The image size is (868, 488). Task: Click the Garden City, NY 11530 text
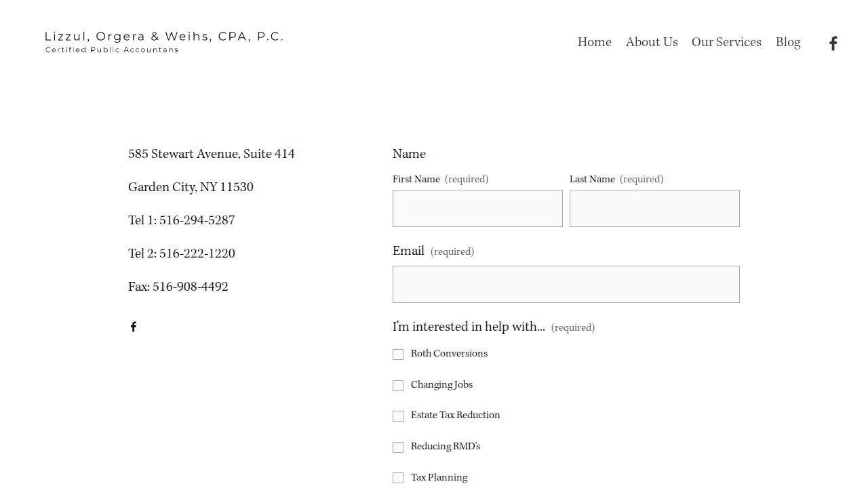point(191,187)
